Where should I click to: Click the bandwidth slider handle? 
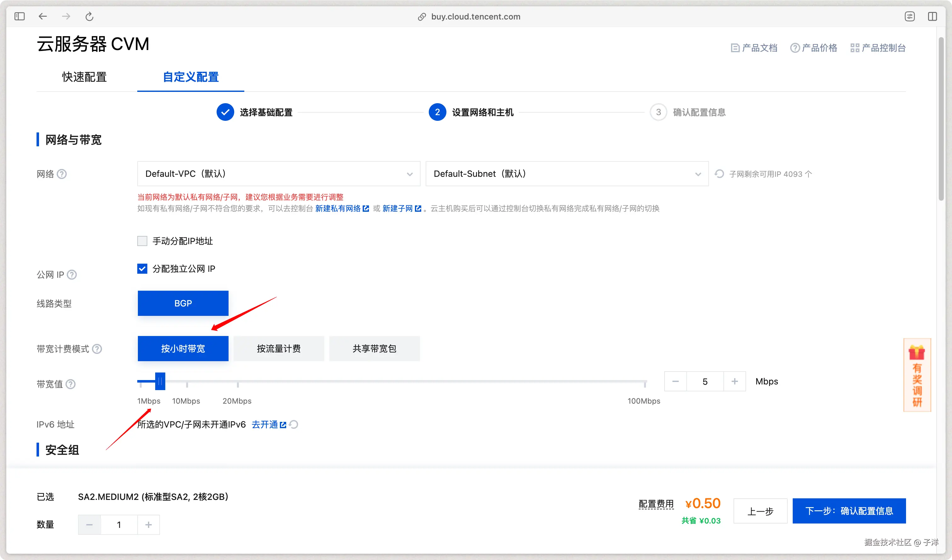tap(160, 381)
